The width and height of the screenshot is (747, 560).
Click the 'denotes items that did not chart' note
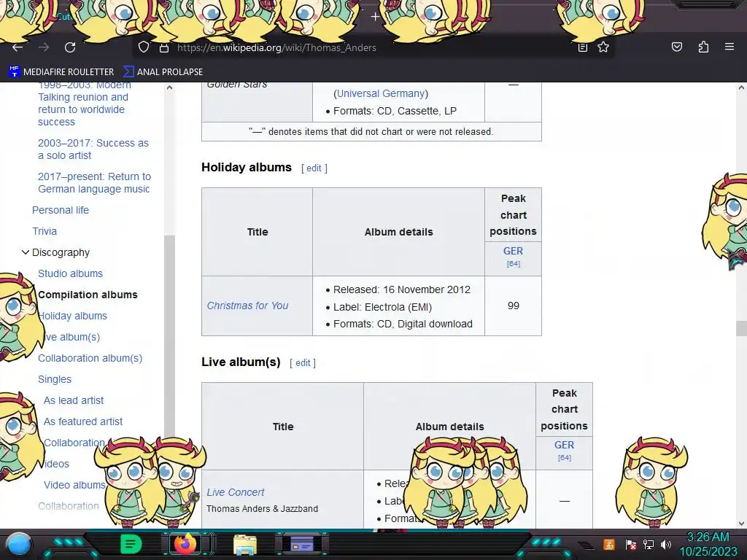point(371,132)
